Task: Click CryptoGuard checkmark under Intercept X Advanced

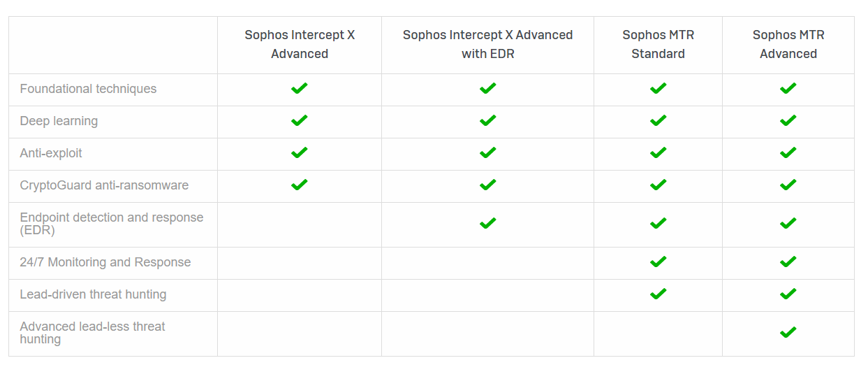Action: click(x=300, y=185)
